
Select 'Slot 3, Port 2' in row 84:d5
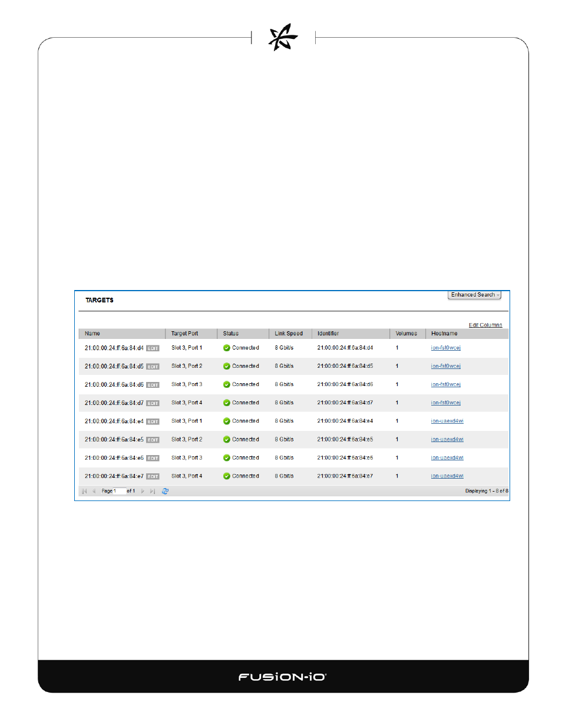point(187,366)
